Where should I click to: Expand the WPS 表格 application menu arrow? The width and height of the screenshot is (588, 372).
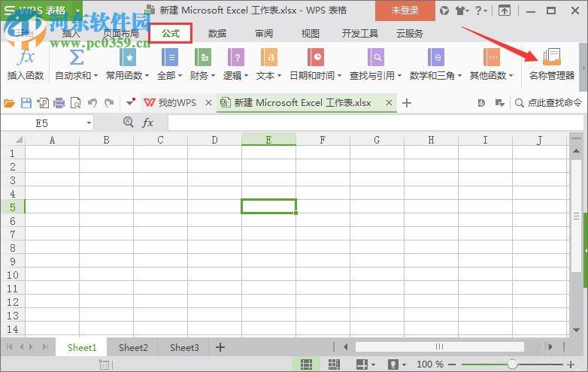(77, 11)
